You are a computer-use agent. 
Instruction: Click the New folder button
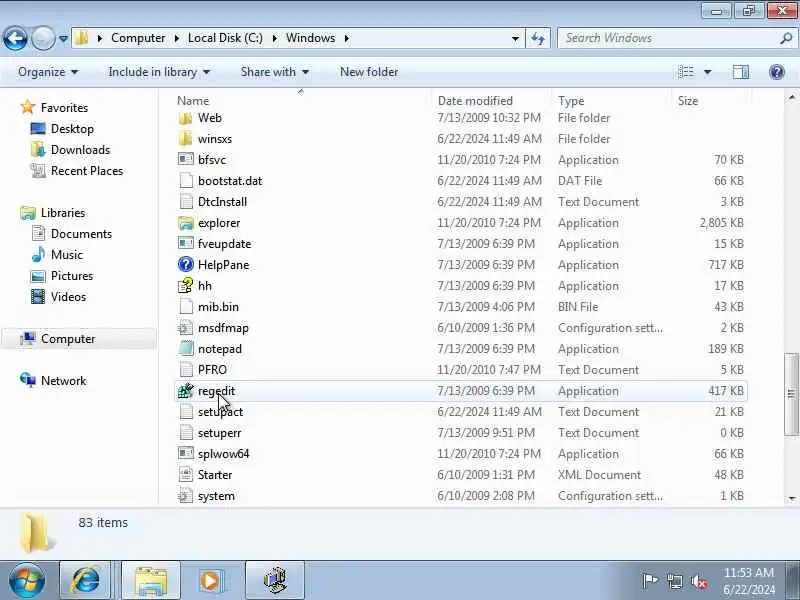pos(369,72)
